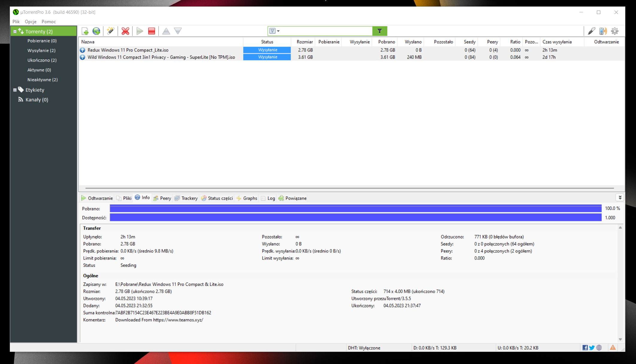Open the Pomoc menu

[x=48, y=22]
